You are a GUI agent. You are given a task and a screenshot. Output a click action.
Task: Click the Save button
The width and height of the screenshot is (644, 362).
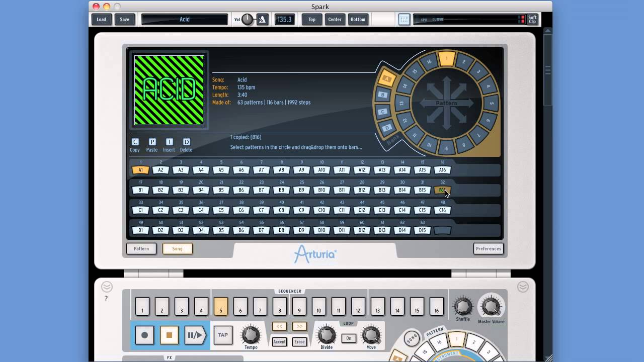point(124,20)
